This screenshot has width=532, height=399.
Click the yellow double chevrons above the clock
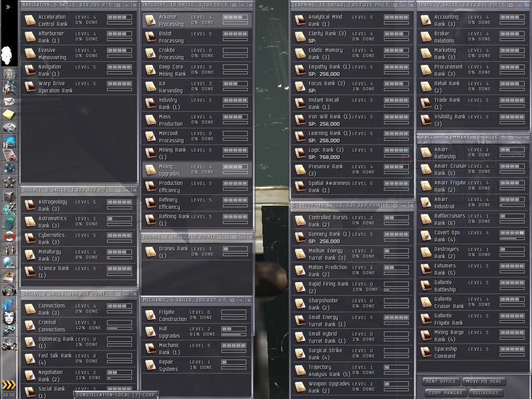pyautogui.click(x=9, y=385)
